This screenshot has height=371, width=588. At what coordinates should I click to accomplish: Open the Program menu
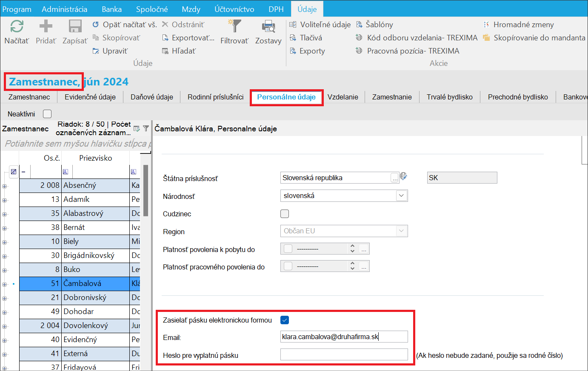[17, 9]
